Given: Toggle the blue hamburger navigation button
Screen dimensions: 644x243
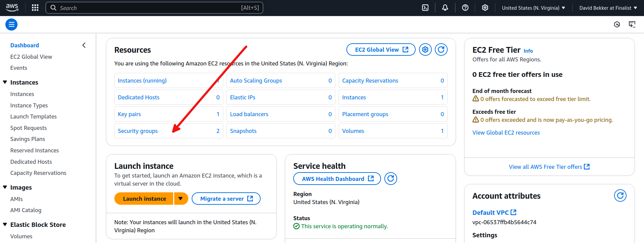Looking at the screenshot, I should point(11,25).
